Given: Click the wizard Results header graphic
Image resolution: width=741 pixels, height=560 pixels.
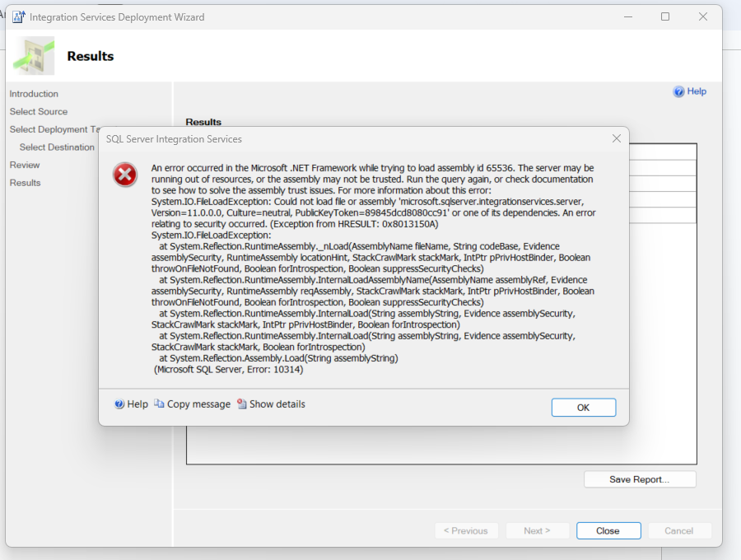Looking at the screenshot, I should point(34,56).
